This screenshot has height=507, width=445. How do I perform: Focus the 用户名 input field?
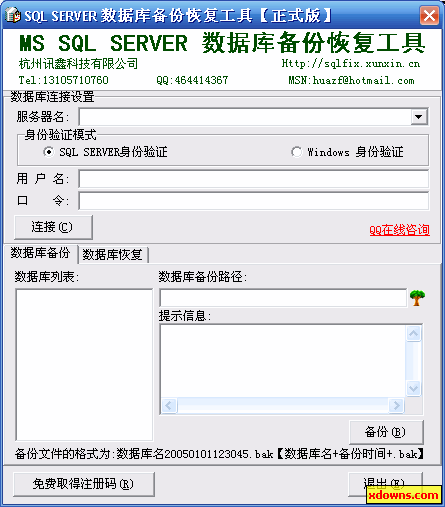tap(254, 179)
